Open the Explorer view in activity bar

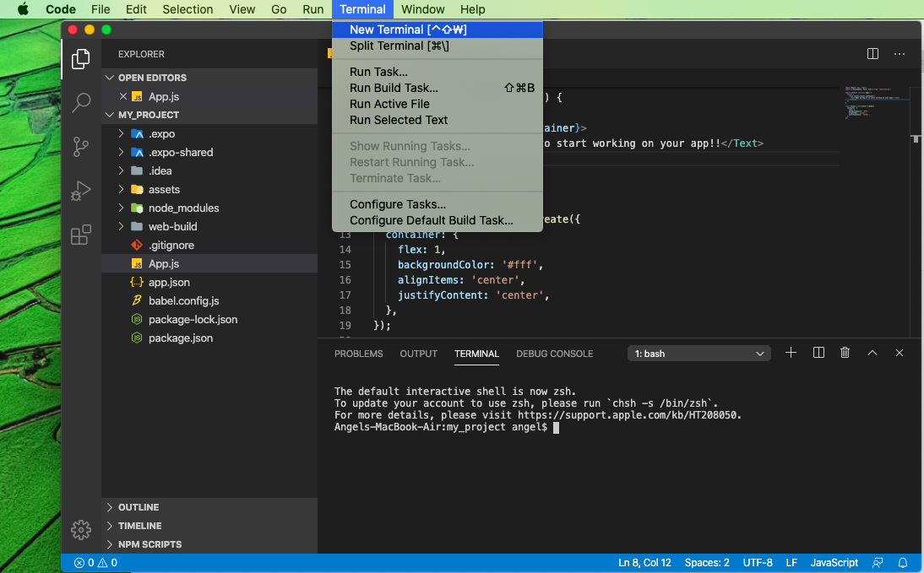click(81, 58)
